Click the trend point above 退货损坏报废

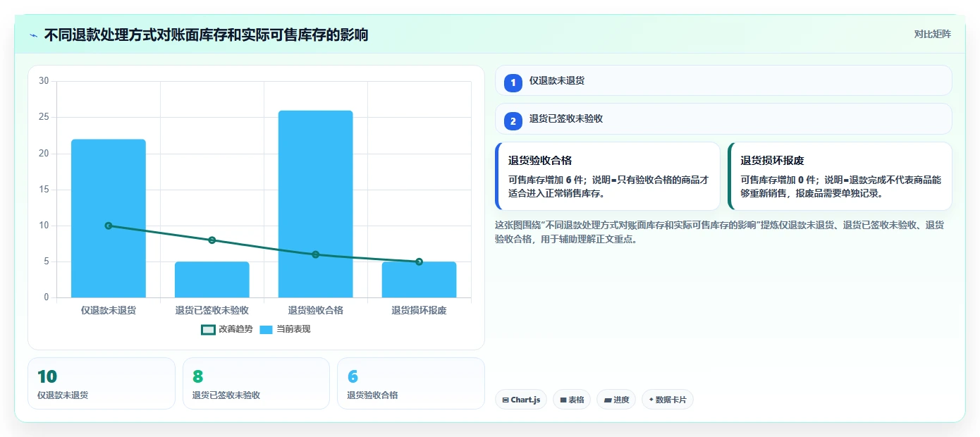419,261
